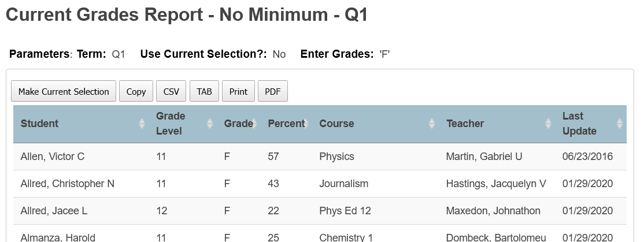Toggle sorting with Percent column arrows
The width and height of the screenshot is (644, 242).
pyautogui.click(x=306, y=124)
